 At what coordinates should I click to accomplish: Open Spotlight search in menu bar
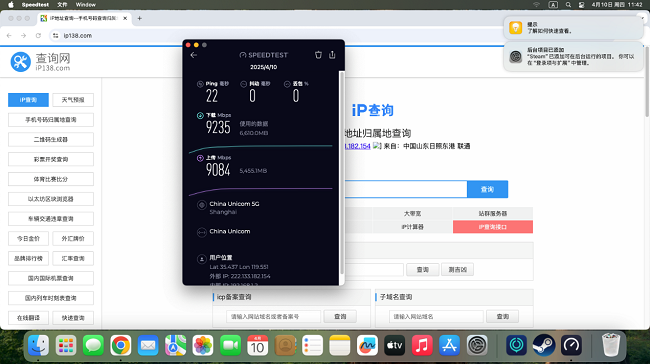(x=568, y=5)
